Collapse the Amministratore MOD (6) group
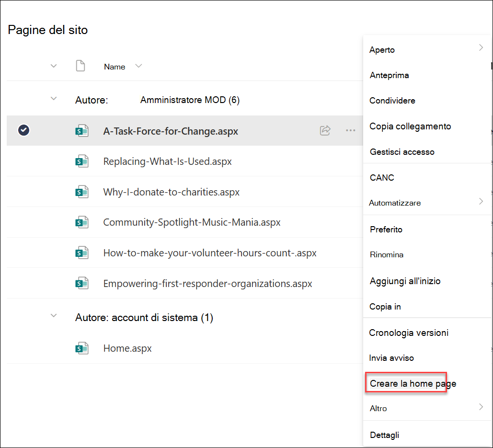The width and height of the screenshot is (493, 448). (54, 99)
